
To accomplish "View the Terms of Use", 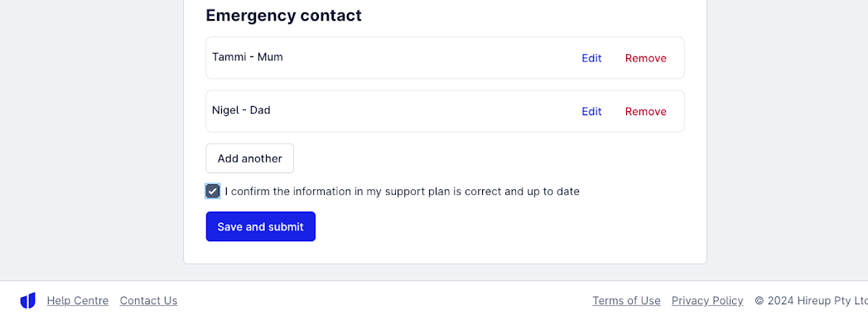I will (626, 300).
